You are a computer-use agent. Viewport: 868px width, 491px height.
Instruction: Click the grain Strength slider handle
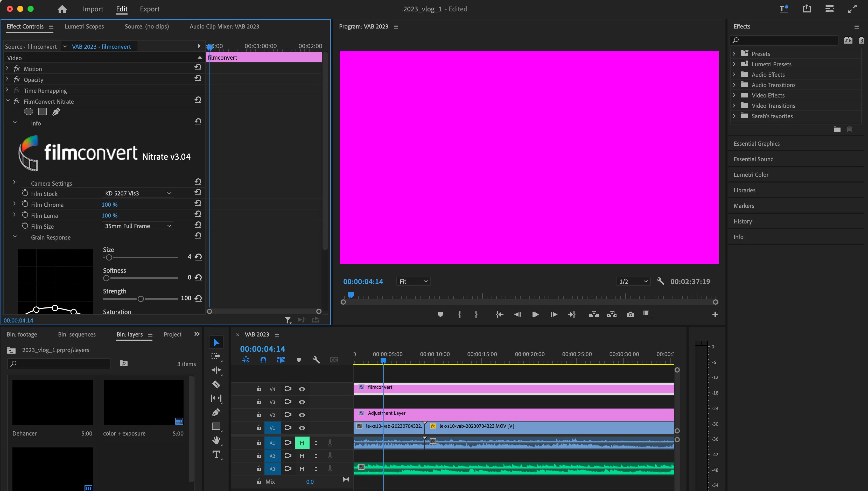[141, 299]
